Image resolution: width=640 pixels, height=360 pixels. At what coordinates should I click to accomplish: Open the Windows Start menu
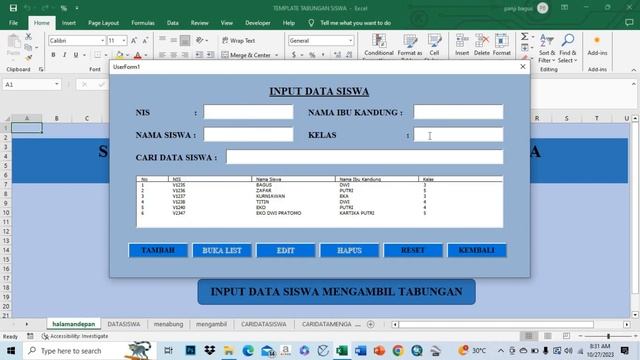click(11, 351)
